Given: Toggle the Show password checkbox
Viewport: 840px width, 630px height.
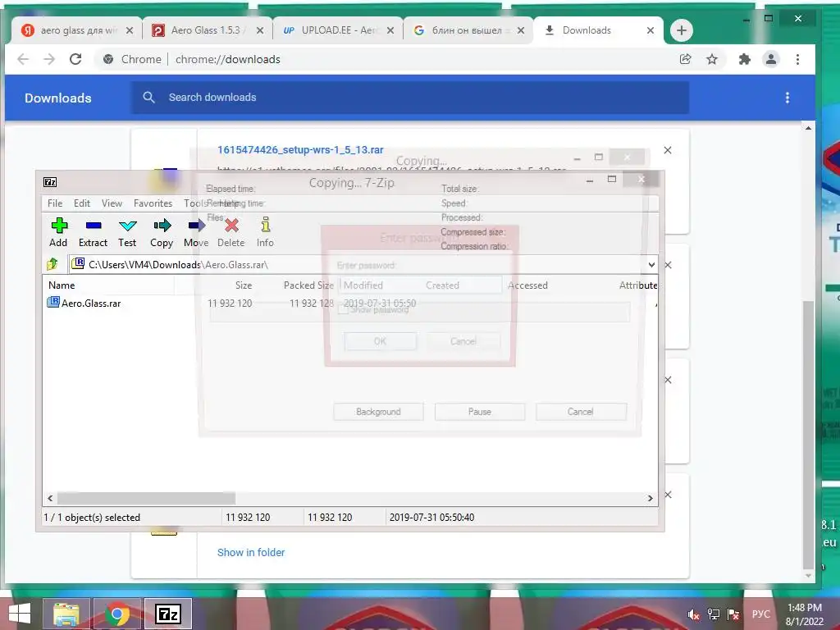Looking at the screenshot, I should point(344,309).
